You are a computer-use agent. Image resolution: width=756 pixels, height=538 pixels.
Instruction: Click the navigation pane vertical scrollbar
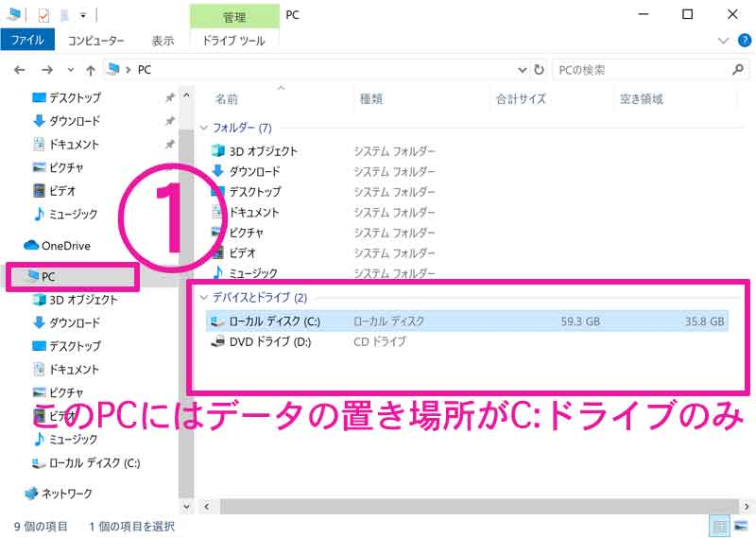(185, 284)
